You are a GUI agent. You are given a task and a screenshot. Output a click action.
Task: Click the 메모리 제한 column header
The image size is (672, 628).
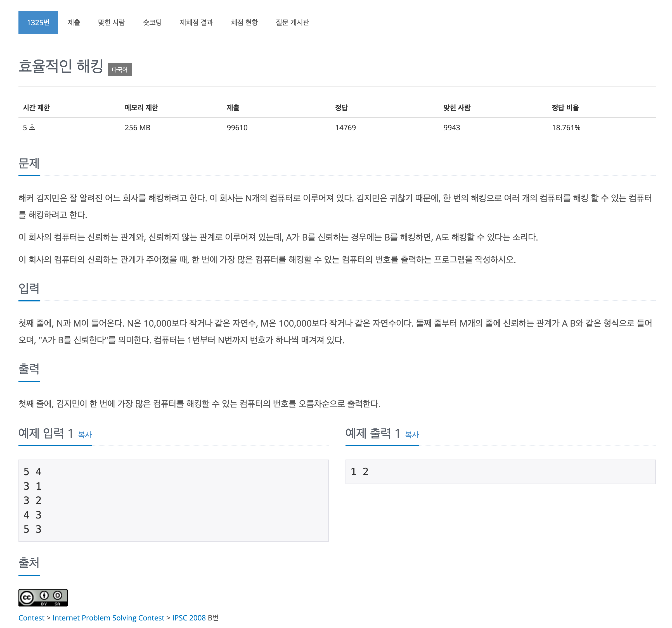tap(141, 108)
